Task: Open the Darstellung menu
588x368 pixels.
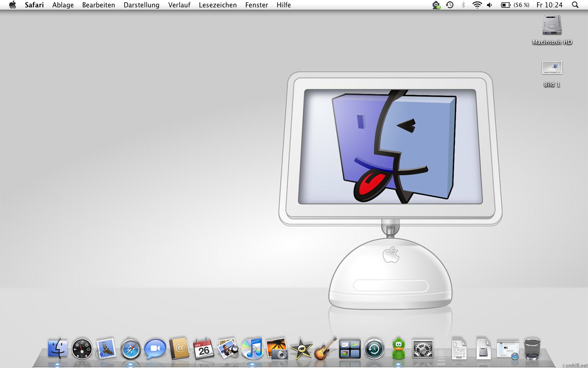Action: tap(141, 5)
